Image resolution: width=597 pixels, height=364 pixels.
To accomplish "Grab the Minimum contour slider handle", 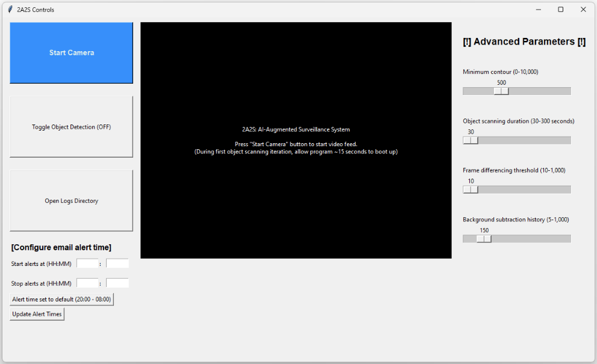I will point(501,91).
